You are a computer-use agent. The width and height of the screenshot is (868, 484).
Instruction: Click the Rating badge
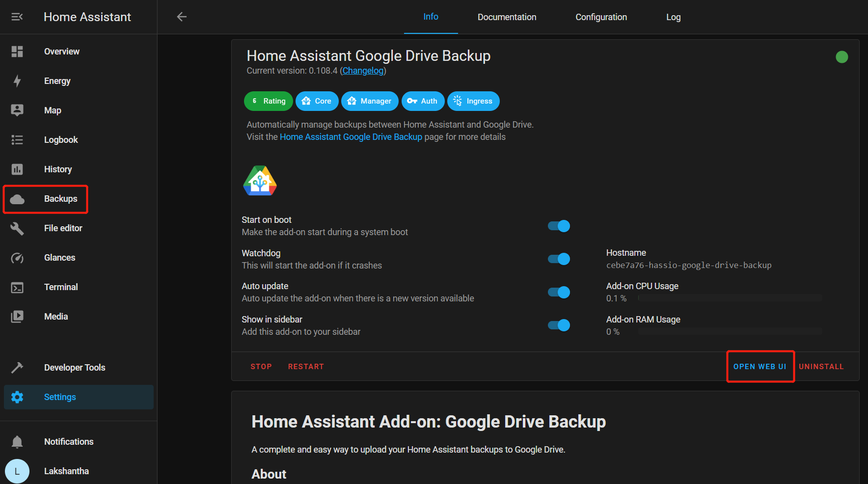pos(269,101)
